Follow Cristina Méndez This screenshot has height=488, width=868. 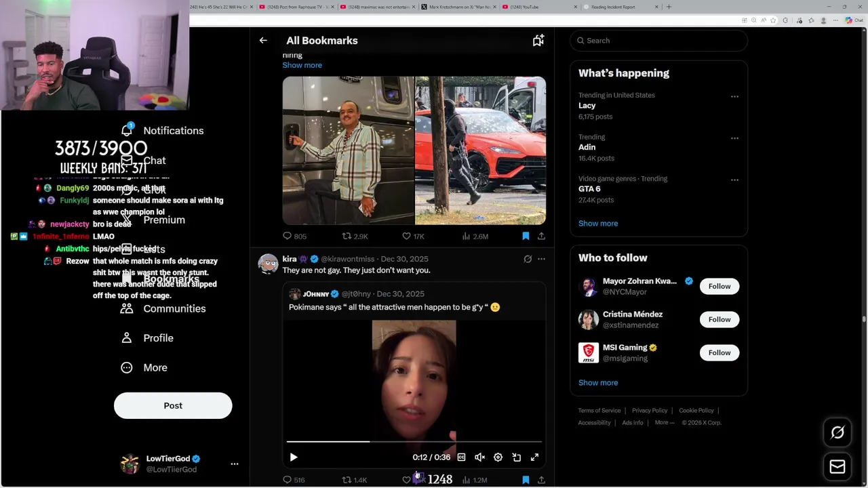(719, 319)
